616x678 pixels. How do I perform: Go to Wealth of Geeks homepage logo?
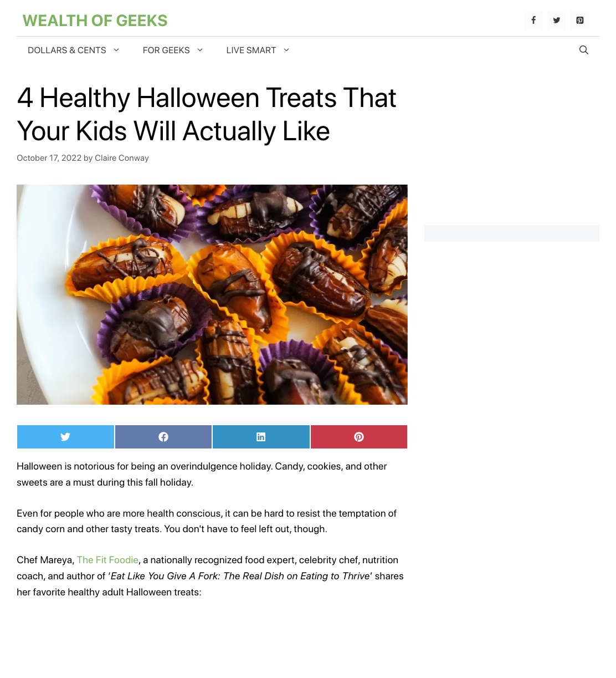click(95, 21)
